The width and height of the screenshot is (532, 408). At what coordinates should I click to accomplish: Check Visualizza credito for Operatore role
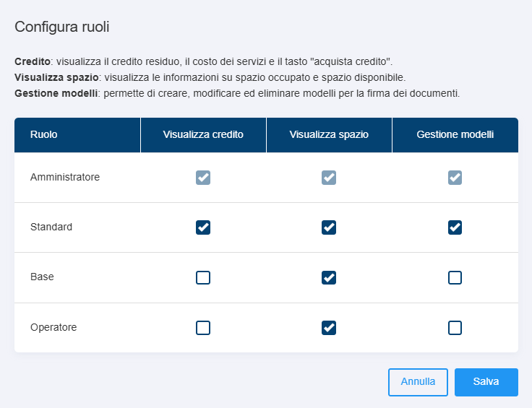coord(203,328)
